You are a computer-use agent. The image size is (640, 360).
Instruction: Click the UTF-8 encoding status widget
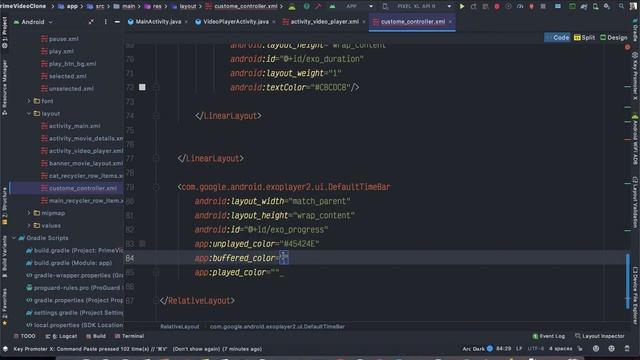click(x=536, y=349)
